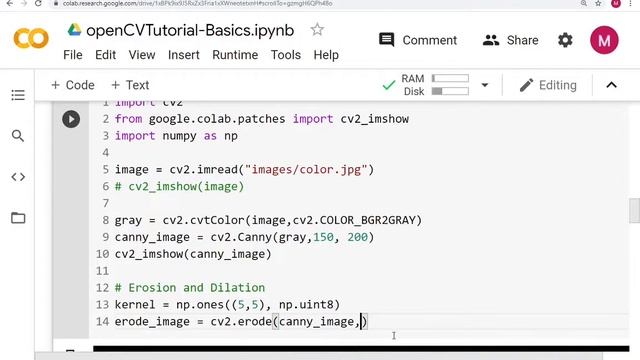This screenshot has width=640, height=360.
Task: Click the browser forward arrow
Action: point(24,3)
